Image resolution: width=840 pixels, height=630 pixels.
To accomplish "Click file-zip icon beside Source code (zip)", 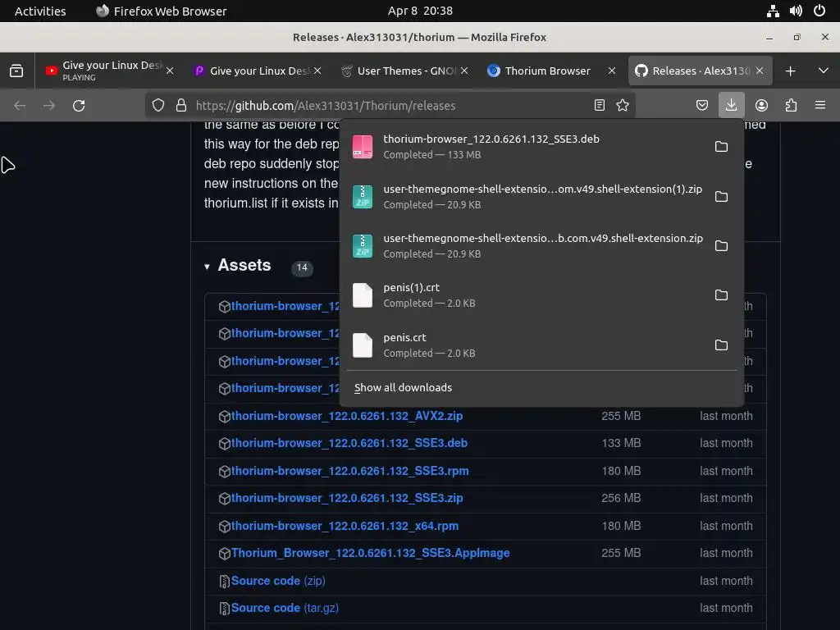I will click(225, 582).
